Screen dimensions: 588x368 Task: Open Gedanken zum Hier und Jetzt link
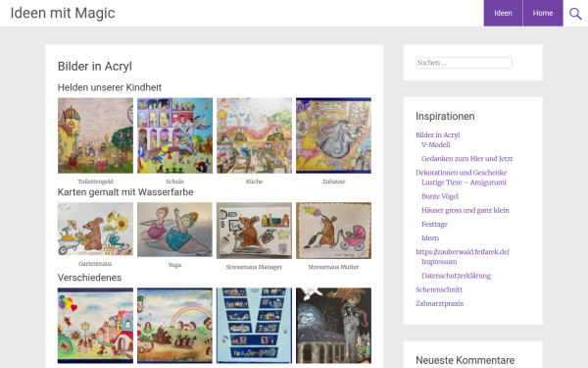tap(466, 158)
